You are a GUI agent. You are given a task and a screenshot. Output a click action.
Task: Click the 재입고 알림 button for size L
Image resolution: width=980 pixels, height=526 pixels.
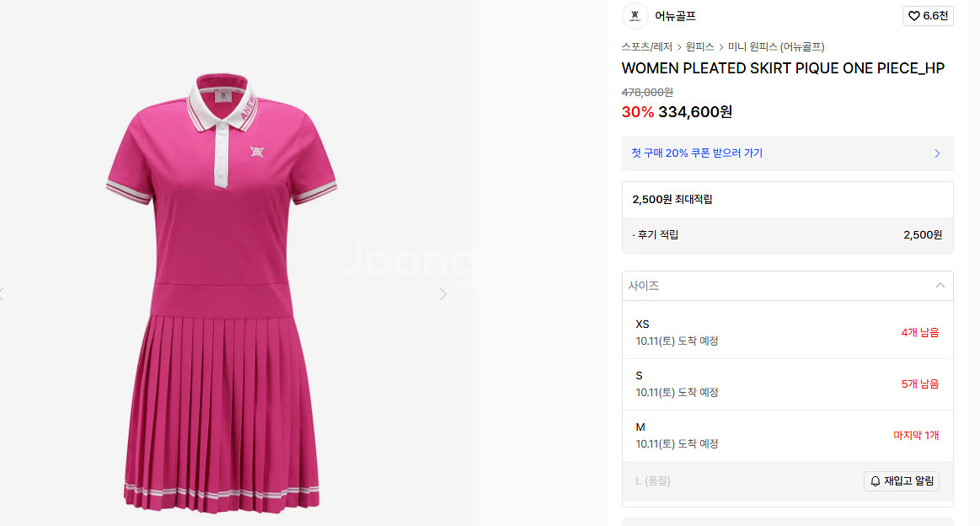(902, 481)
